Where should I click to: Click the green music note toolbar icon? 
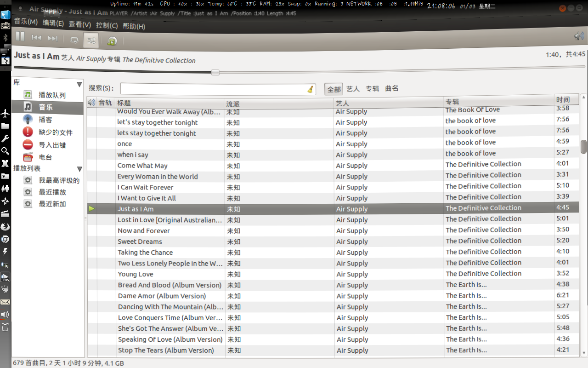pos(112,41)
